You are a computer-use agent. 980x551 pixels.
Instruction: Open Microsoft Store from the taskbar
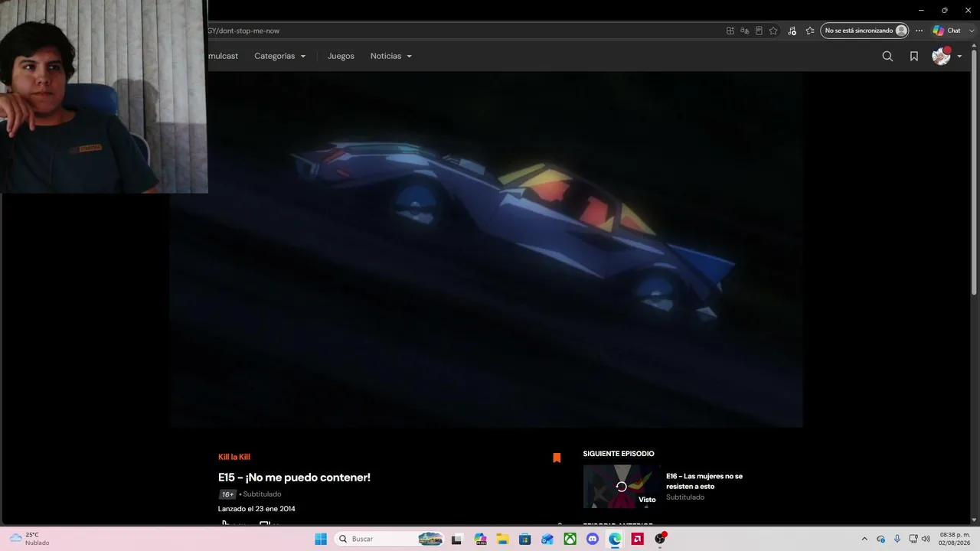coord(524,539)
